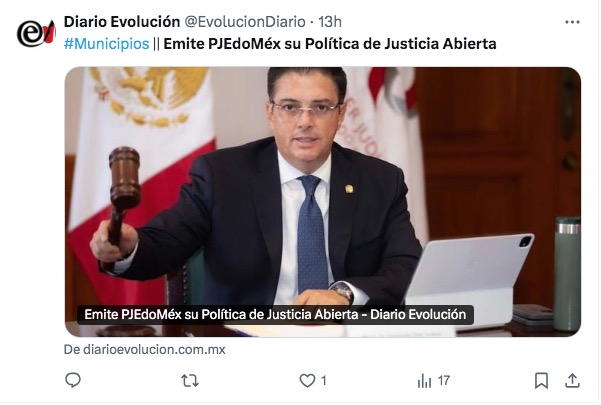Click the article caption overlay on the image
This screenshot has width=601, height=405.
click(275, 315)
